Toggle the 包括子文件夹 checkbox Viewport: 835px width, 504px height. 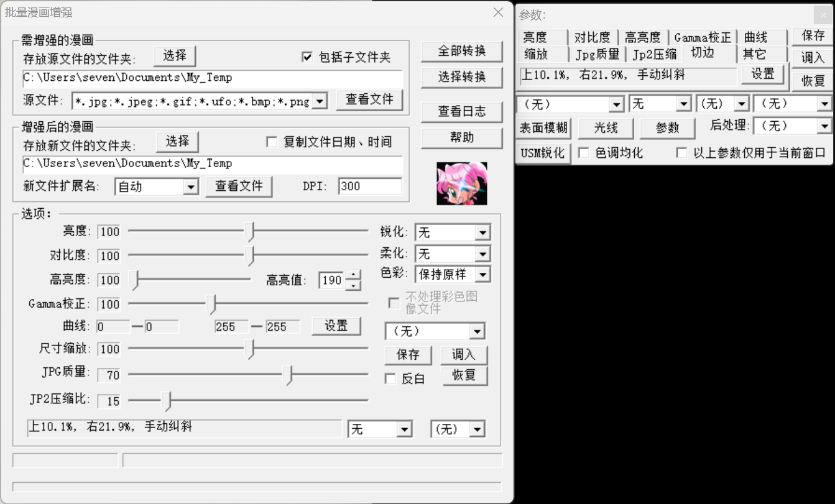(307, 57)
